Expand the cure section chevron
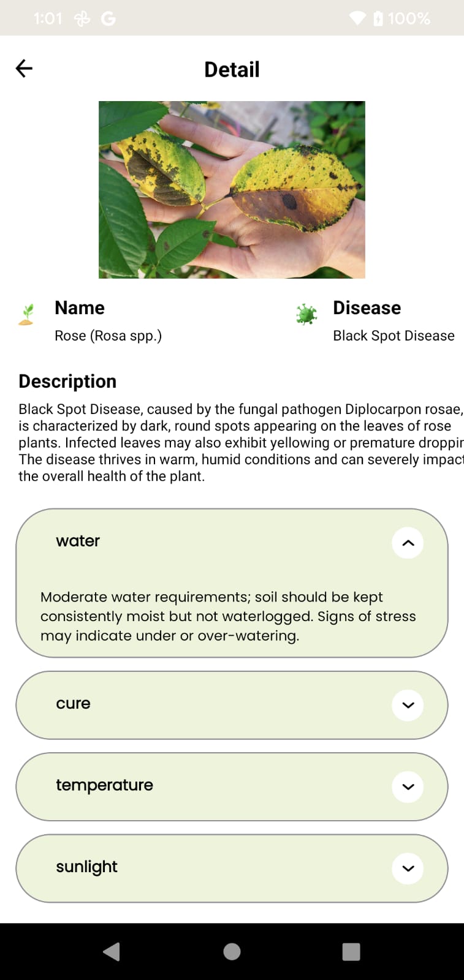The width and height of the screenshot is (464, 980). click(x=408, y=705)
